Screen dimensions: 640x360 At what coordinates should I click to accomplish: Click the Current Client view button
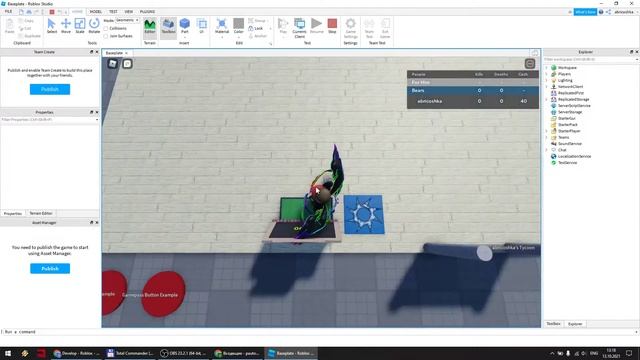[x=299, y=28]
